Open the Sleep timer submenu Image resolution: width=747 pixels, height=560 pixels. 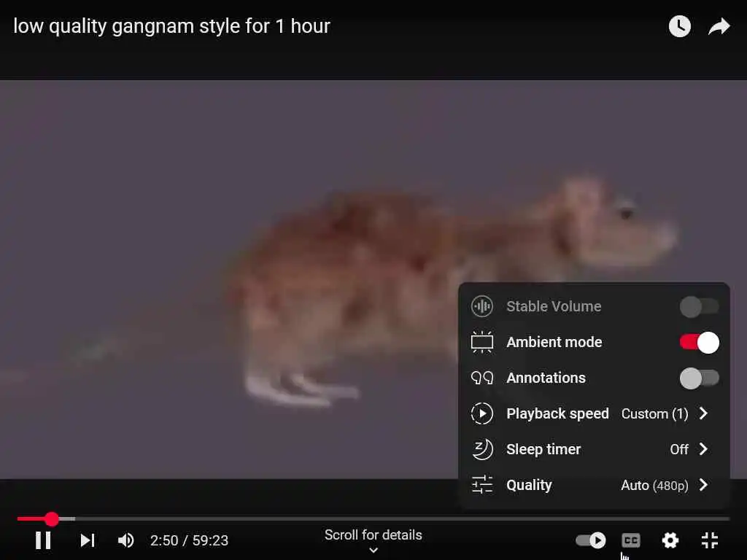pos(594,449)
